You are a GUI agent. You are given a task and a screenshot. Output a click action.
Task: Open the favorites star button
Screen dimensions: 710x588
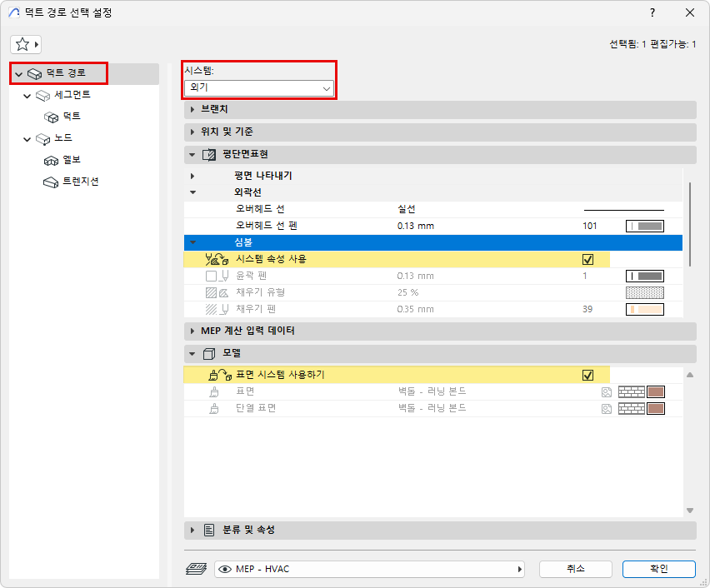click(x=26, y=44)
